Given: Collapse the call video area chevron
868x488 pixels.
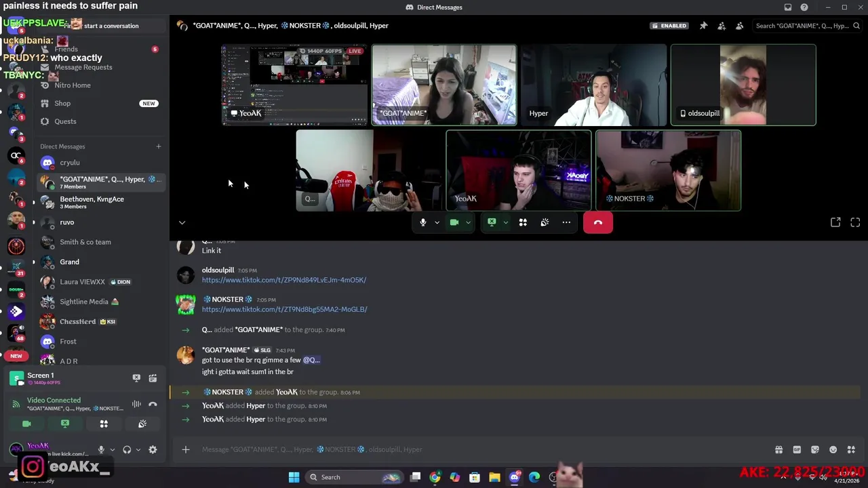Looking at the screenshot, I should 182,222.
